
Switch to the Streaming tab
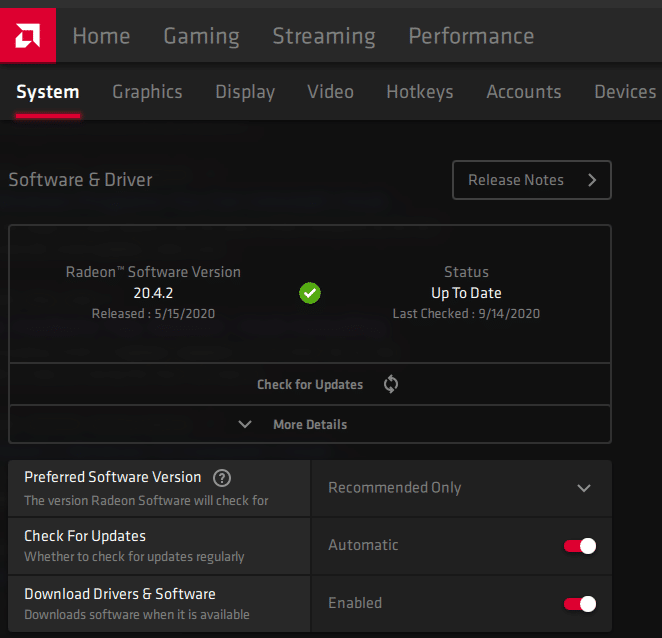click(x=324, y=36)
